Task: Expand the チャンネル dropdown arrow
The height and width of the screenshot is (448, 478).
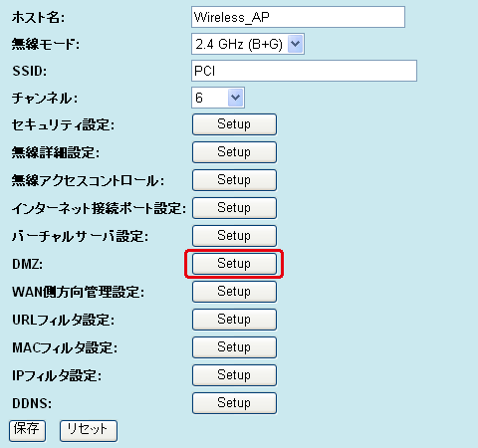Action: [x=235, y=98]
